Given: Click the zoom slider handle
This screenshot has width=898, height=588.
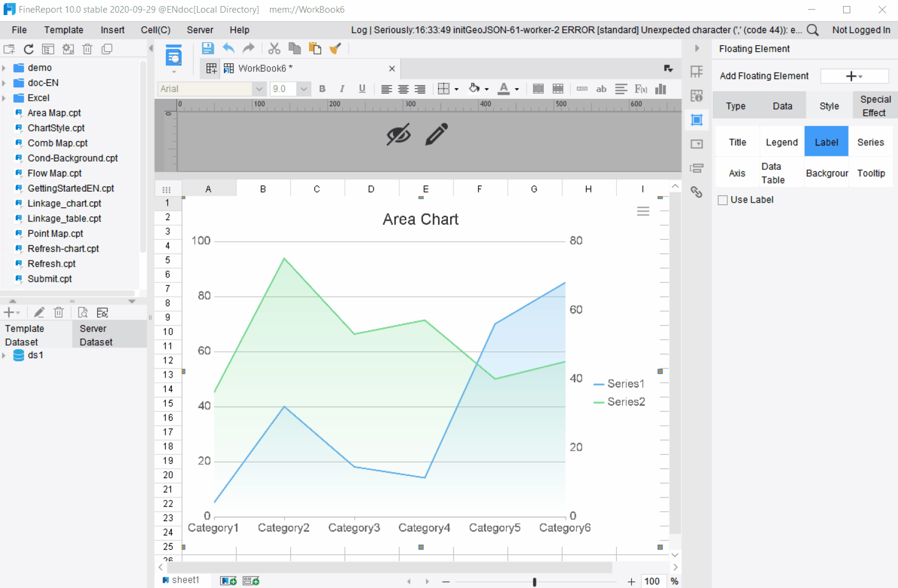Looking at the screenshot, I should [x=534, y=581].
